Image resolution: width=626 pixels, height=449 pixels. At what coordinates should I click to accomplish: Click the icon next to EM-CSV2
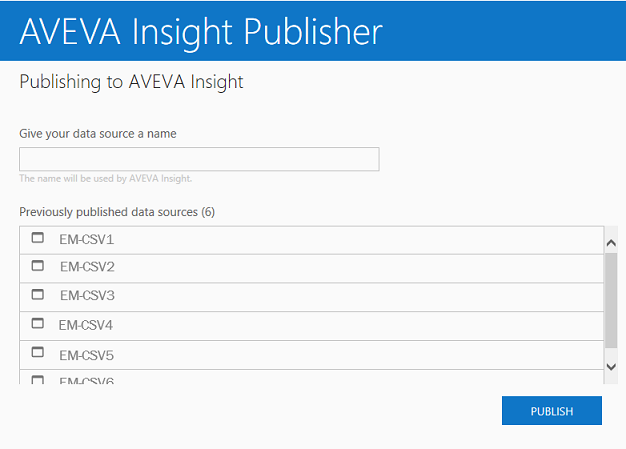[39, 266]
